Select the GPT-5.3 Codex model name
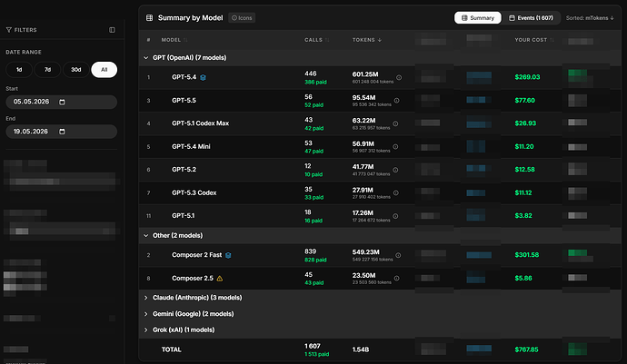Screen dimensions: 627x364 coord(194,193)
